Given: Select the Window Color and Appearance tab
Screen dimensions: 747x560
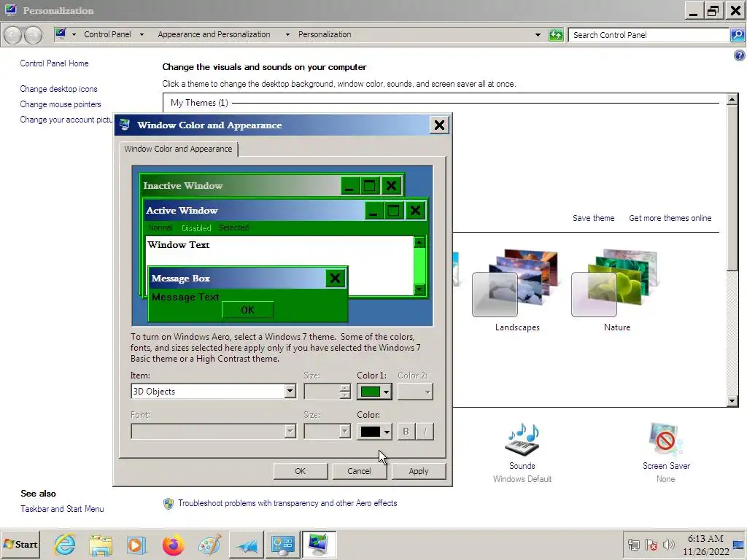Looking at the screenshot, I should [178, 149].
